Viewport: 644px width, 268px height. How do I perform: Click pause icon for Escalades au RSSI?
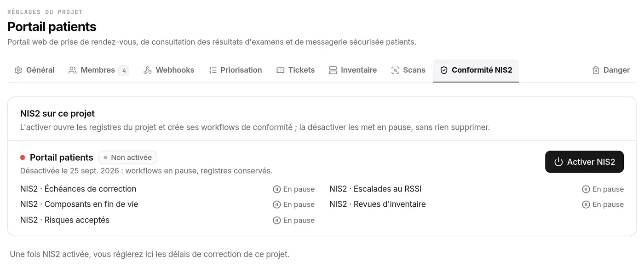[586, 189]
